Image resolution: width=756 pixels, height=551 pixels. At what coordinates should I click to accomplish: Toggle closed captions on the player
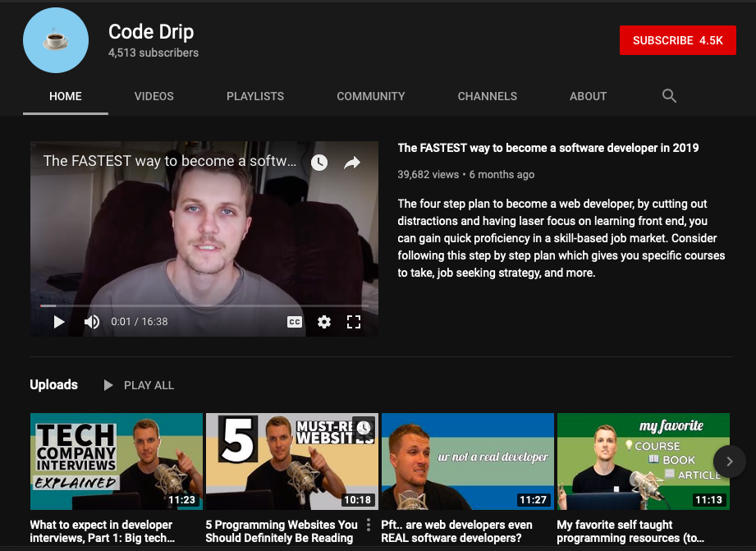tap(295, 322)
